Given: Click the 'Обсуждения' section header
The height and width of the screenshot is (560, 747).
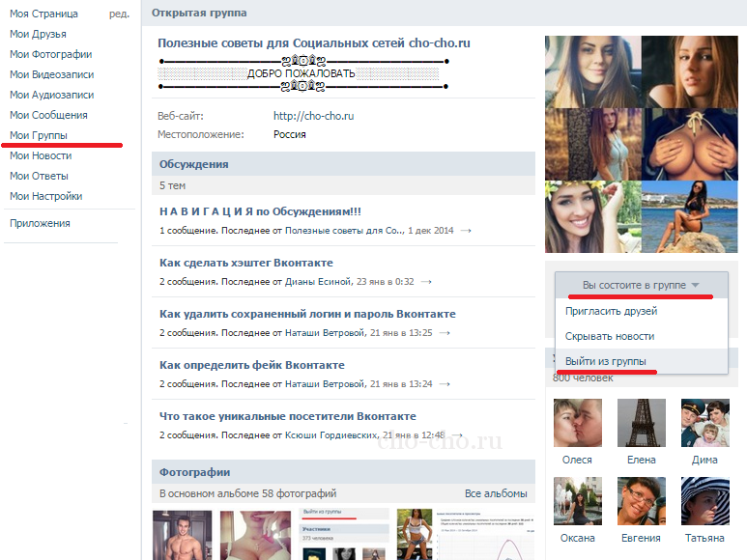Looking at the screenshot, I should pos(194,165).
